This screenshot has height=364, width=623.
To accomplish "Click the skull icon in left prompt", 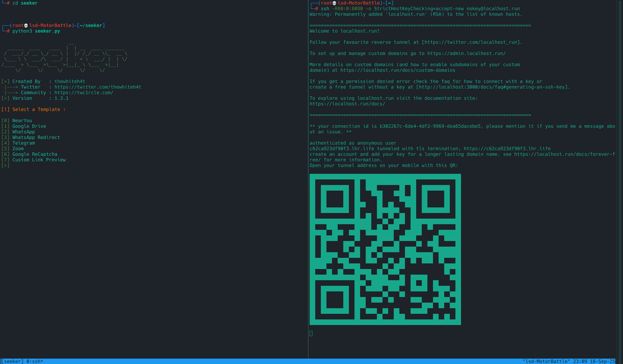I will click(26, 26).
